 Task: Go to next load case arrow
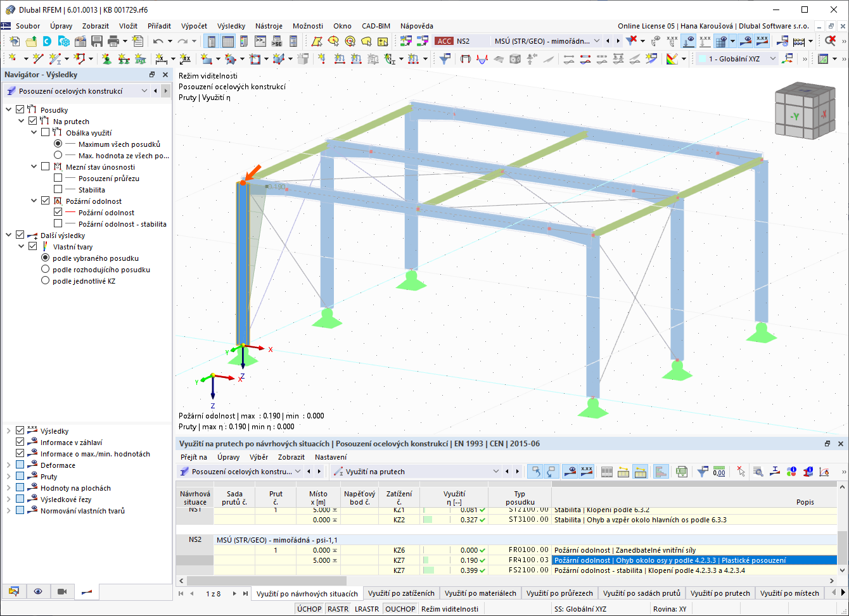point(618,41)
